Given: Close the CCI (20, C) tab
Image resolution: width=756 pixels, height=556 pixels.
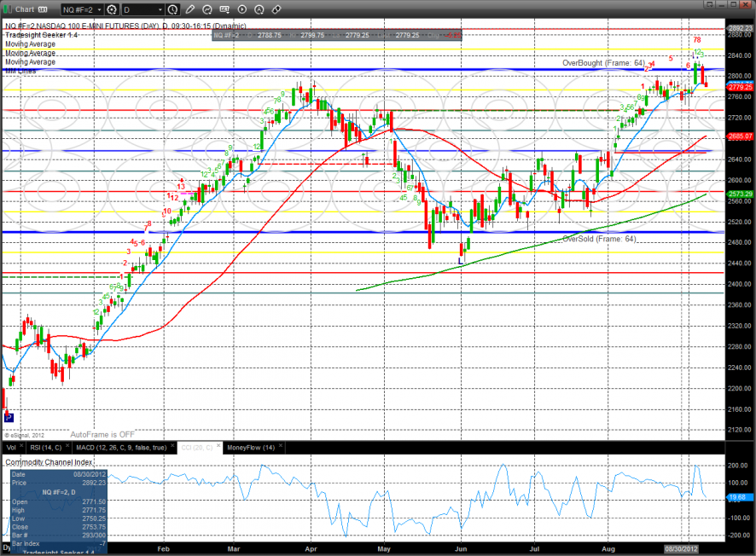Looking at the screenshot, I should [x=218, y=447].
